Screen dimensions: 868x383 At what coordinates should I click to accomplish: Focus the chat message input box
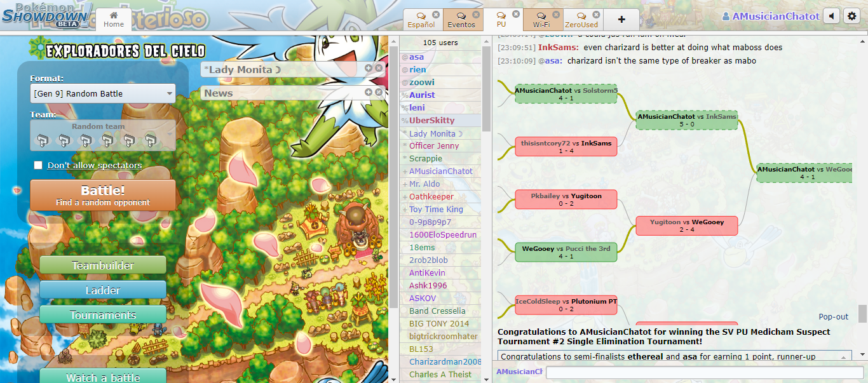tap(704, 372)
